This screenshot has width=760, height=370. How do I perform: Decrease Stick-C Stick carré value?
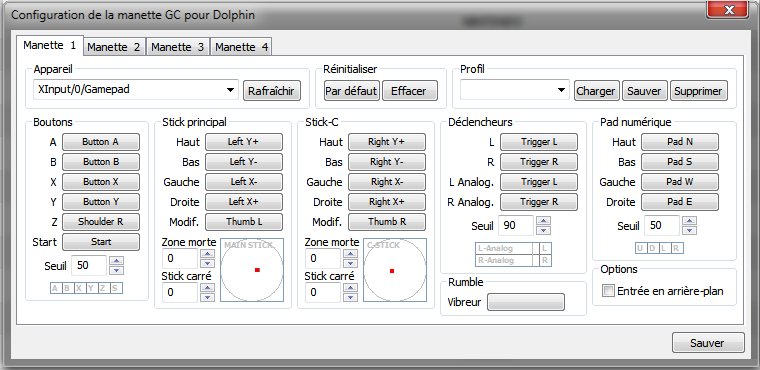click(350, 297)
